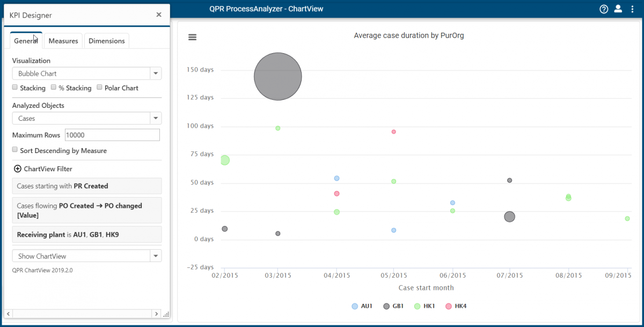Click the 03/2015 axis label
644x327 pixels.
(x=277, y=275)
